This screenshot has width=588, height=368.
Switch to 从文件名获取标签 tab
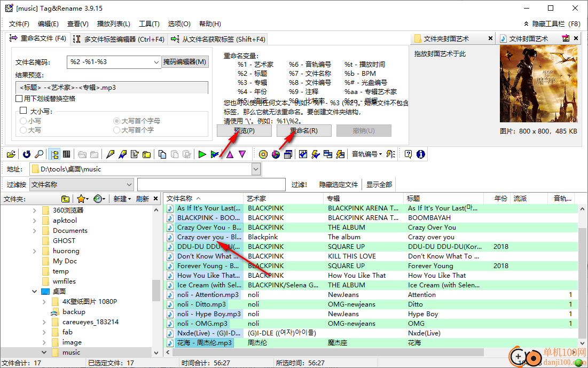(x=218, y=39)
